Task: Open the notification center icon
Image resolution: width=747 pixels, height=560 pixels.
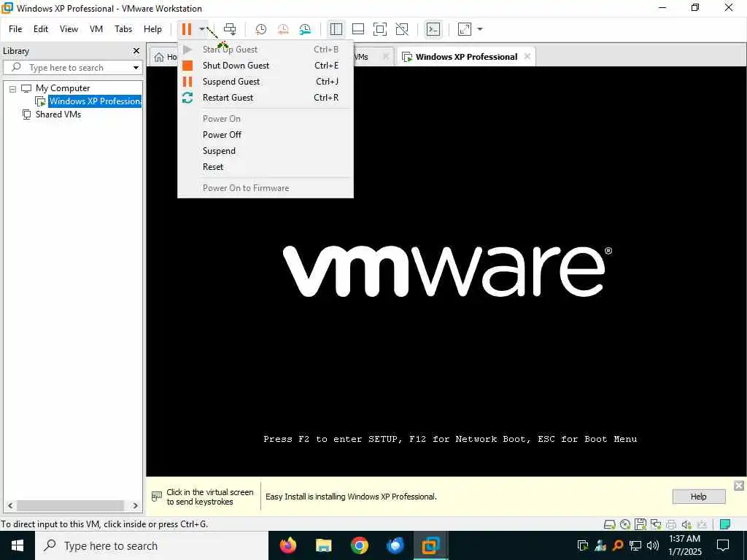Action: [x=723, y=545]
